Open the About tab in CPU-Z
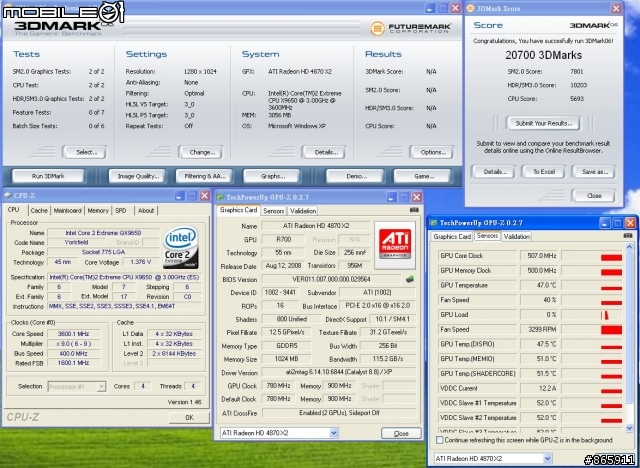 [146, 211]
